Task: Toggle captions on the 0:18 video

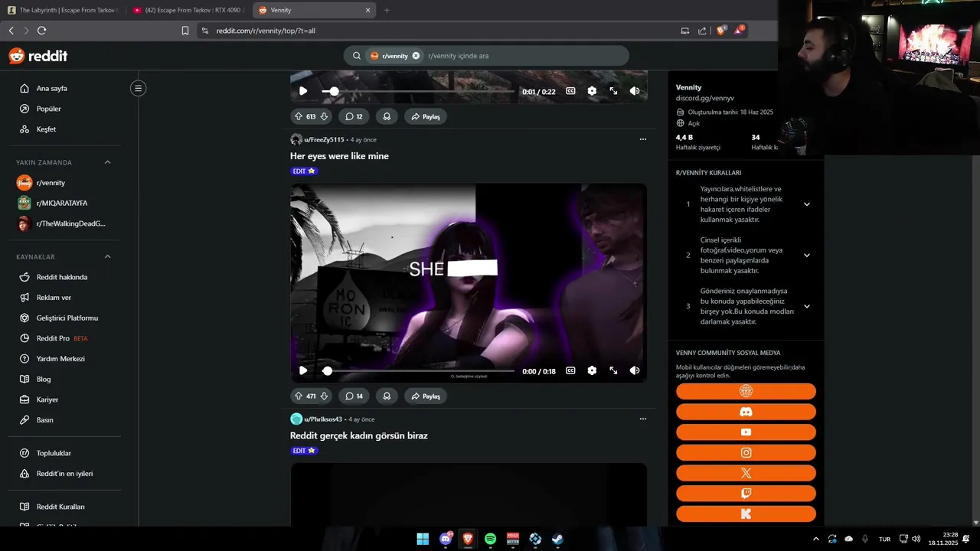Action: coord(570,370)
